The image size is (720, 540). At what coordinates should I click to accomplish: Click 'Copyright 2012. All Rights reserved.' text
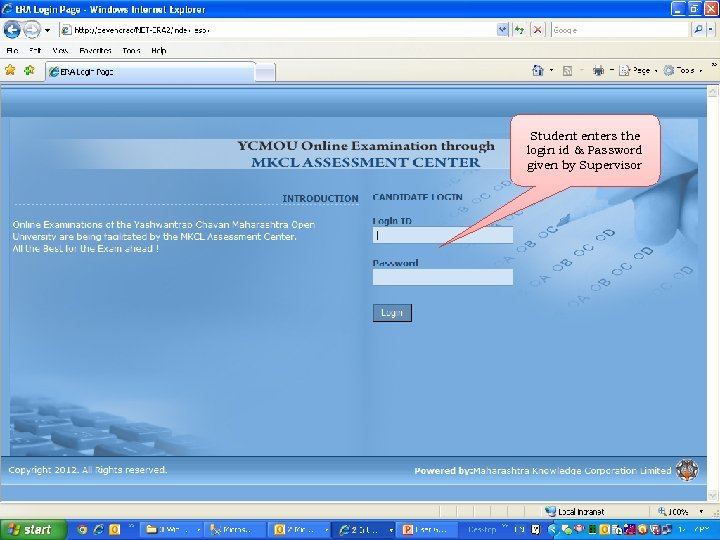click(87, 470)
